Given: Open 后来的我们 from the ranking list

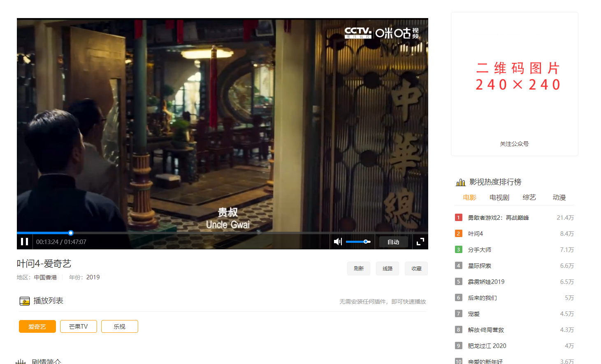Looking at the screenshot, I should tap(482, 298).
